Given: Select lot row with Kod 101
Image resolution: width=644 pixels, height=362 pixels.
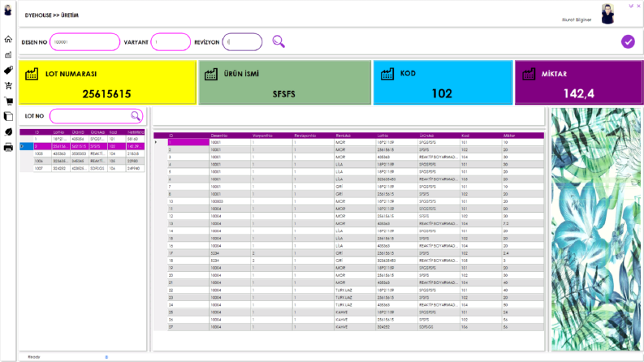Looking at the screenshot, I should [x=82, y=139].
